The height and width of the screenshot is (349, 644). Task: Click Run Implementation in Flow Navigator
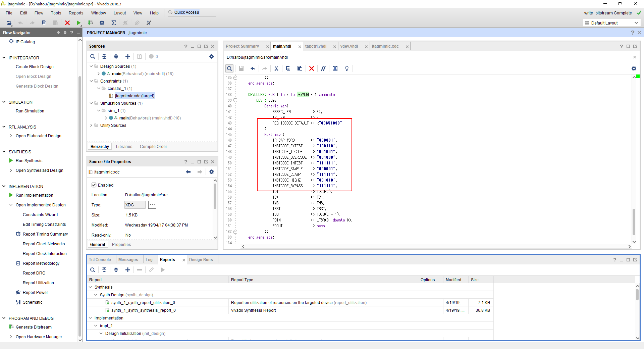pyautogui.click(x=34, y=195)
